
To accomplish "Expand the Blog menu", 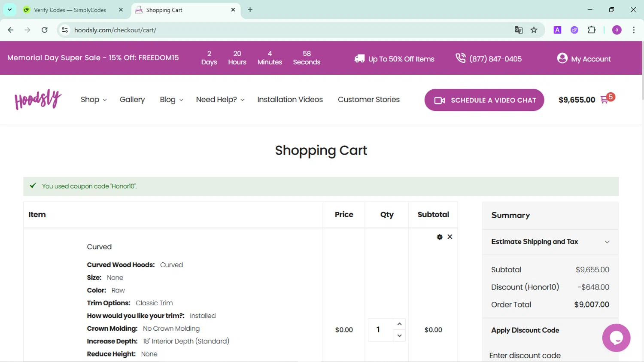I will coord(171,100).
